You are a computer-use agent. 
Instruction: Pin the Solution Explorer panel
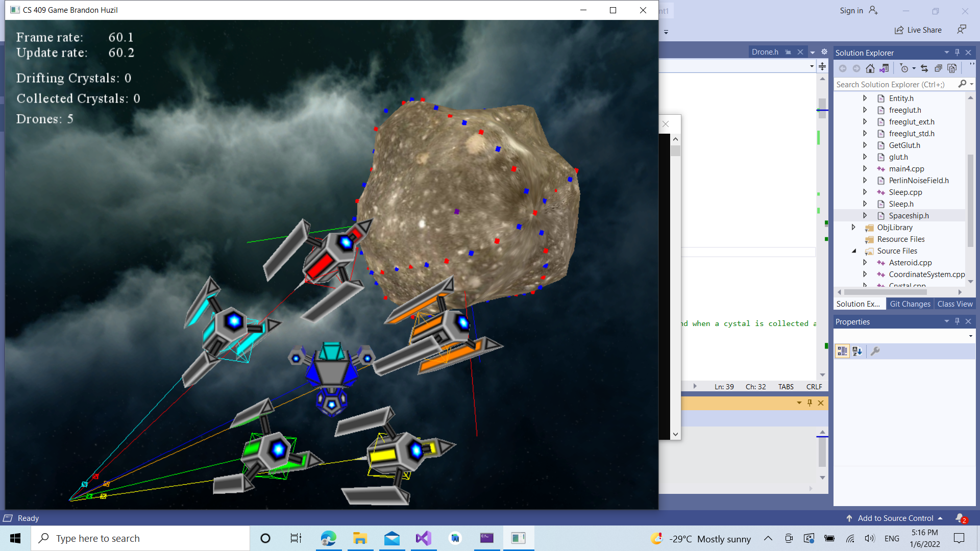pyautogui.click(x=958, y=53)
